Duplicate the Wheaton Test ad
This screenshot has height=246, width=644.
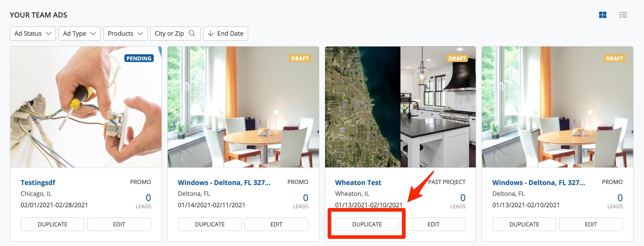coord(367,224)
